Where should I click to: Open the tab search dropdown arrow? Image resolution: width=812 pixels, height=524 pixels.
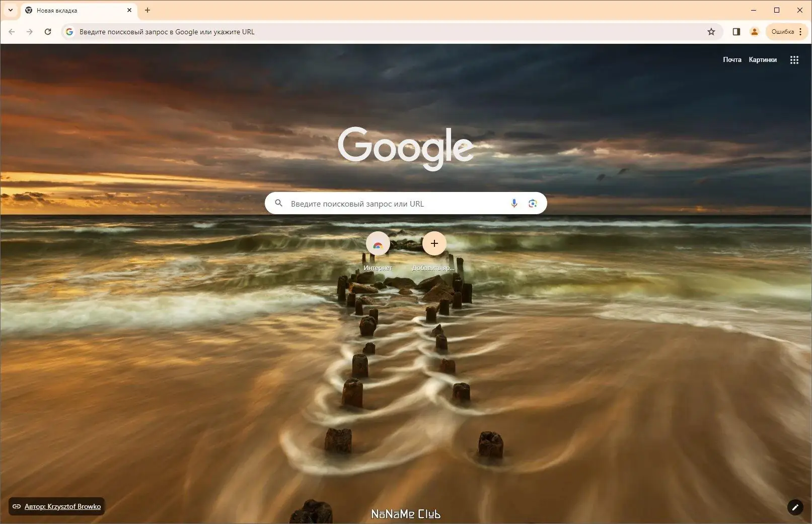tap(10, 10)
